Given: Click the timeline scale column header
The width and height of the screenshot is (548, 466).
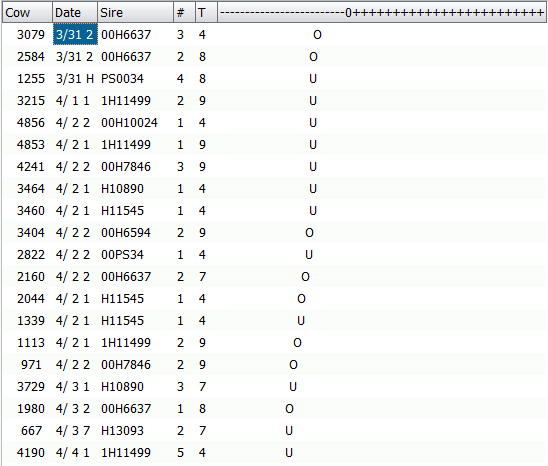Looking at the screenshot, I should coord(382,13).
